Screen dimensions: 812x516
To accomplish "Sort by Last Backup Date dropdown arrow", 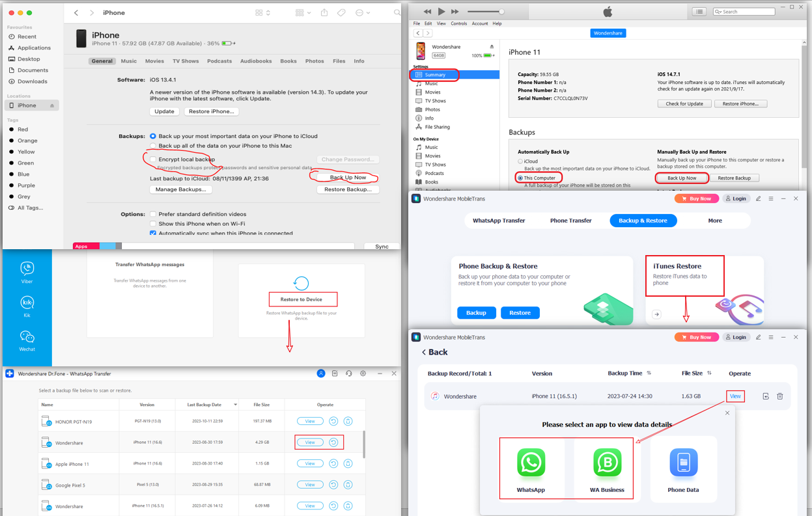I will [236, 405].
